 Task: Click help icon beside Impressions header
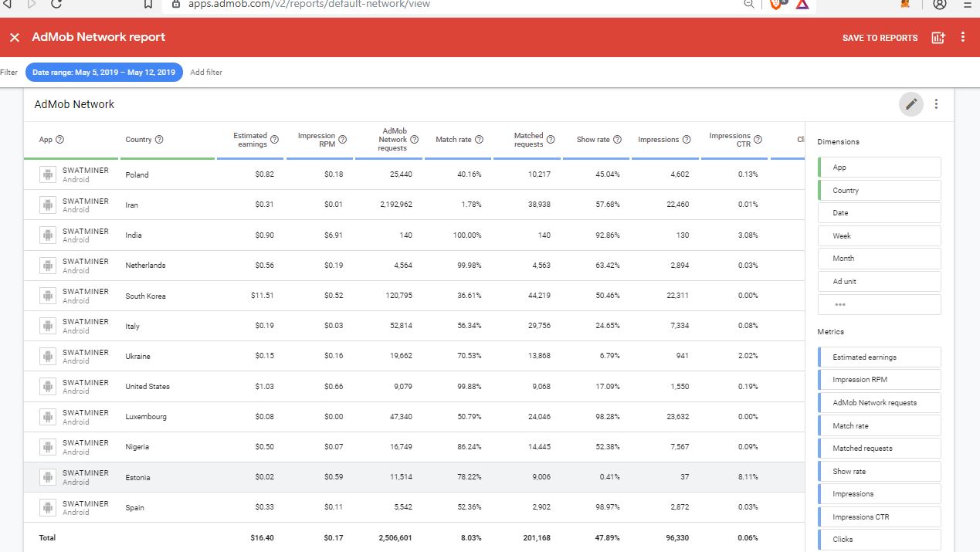pos(687,140)
